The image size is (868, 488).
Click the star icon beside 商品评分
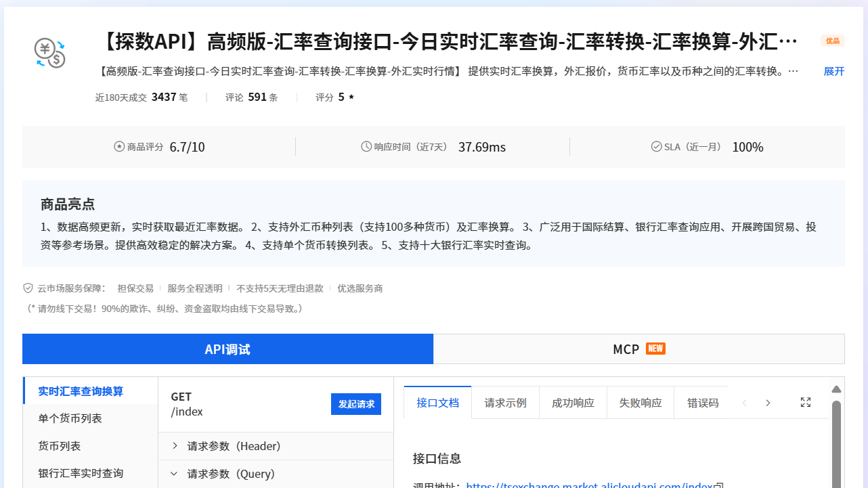(x=118, y=145)
